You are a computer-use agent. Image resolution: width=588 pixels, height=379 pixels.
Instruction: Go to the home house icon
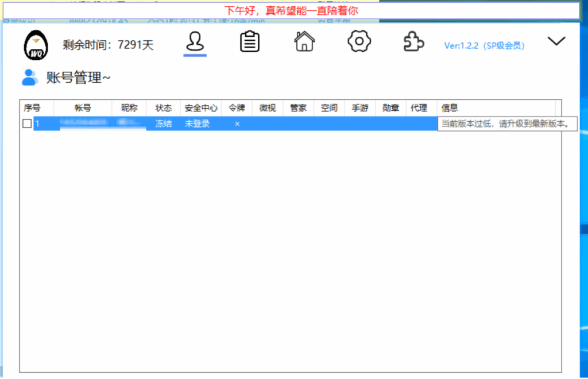pos(304,42)
